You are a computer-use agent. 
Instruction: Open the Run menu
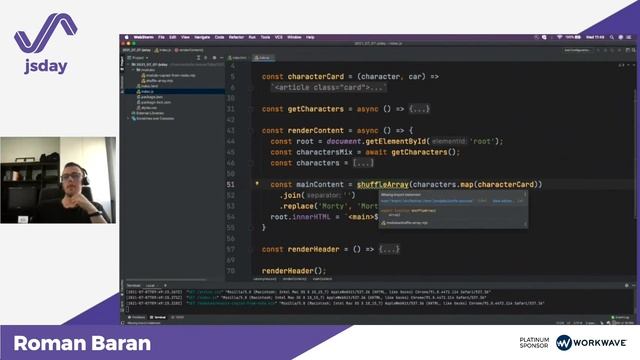tap(252, 37)
